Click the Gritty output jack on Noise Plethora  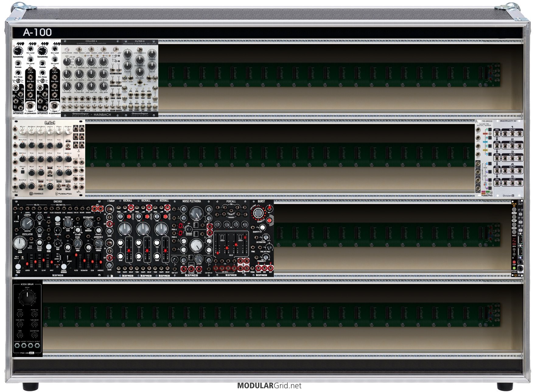183,269
